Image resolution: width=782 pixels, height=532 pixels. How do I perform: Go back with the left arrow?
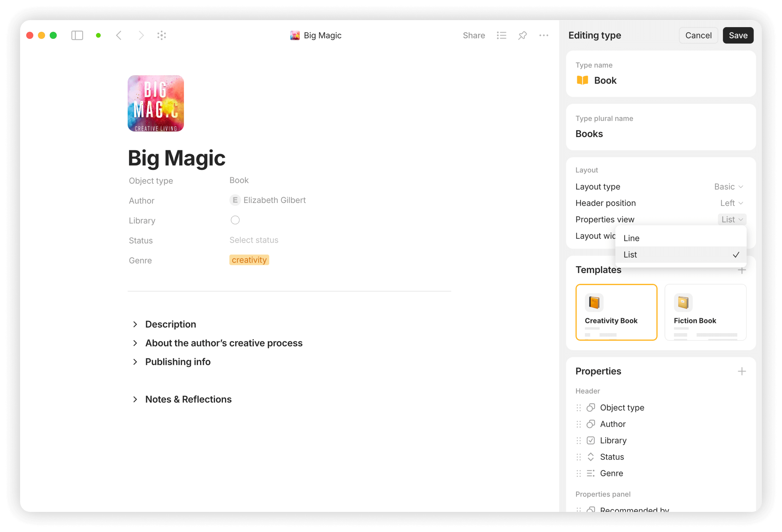(x=119, y=35)
